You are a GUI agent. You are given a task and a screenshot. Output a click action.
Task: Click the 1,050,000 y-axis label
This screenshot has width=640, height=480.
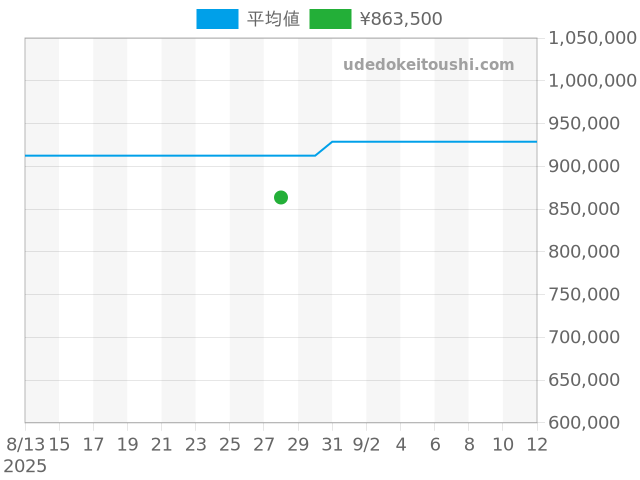592,38
